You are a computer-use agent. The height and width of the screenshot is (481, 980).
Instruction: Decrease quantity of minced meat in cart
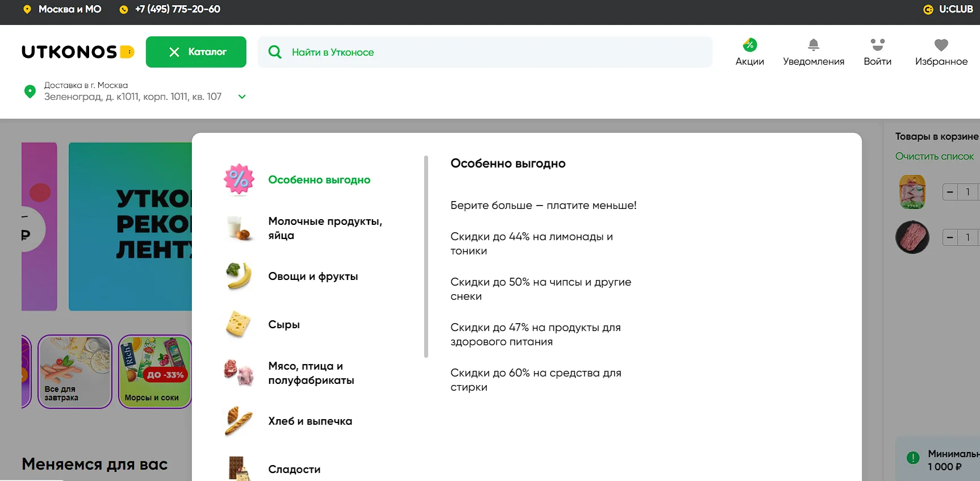(x=950, y=237)
